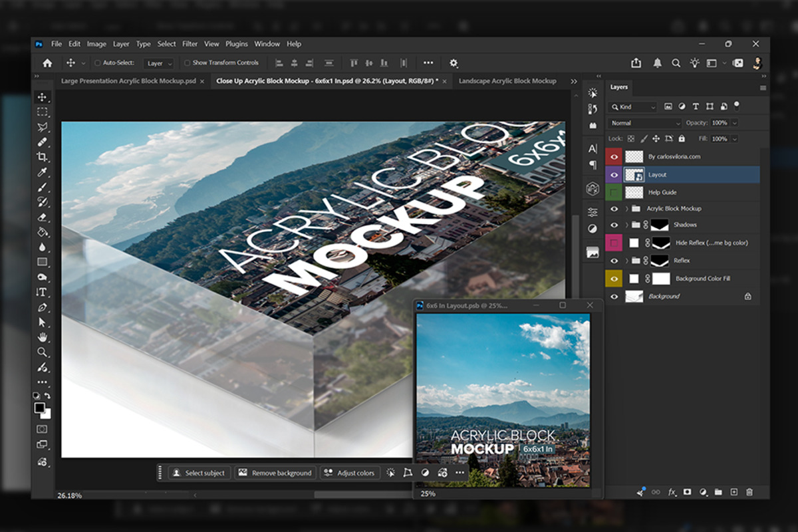
Task: Select the Move tool in the toolbox
Action: coord(43,97)
